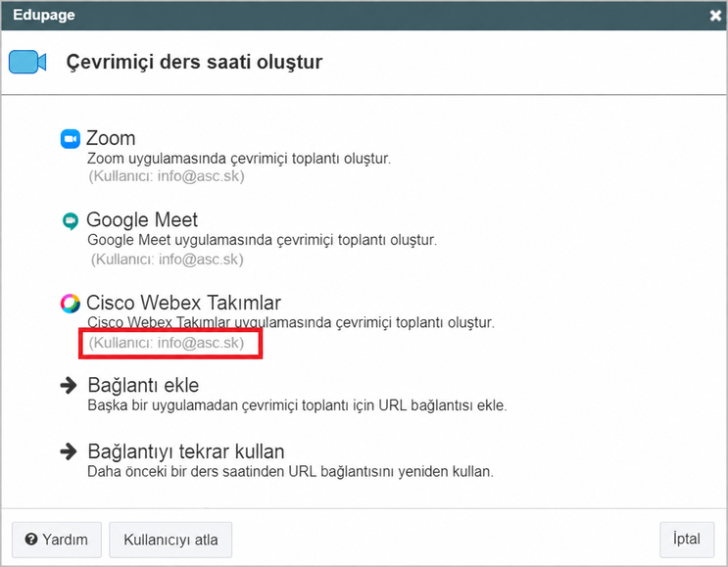Viewport: 728px width, 567px height.
Task: Click the Google Meet icon
Action: click(x=71, y=220)
